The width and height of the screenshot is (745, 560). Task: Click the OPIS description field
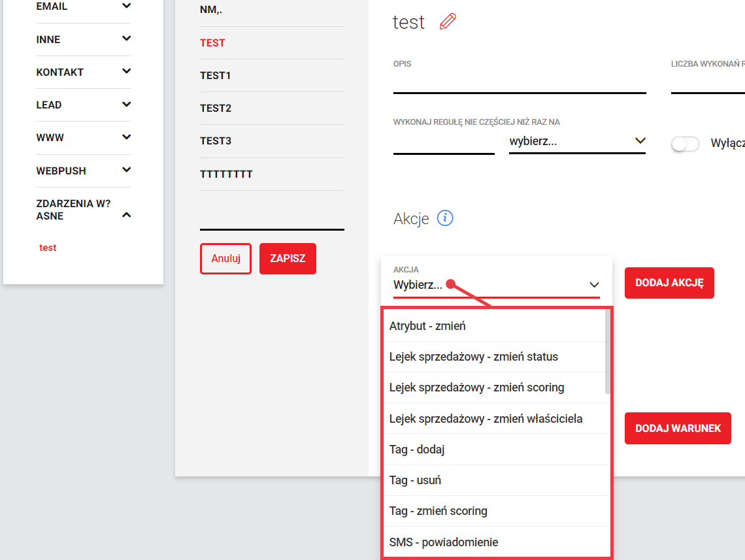point(519,83)
